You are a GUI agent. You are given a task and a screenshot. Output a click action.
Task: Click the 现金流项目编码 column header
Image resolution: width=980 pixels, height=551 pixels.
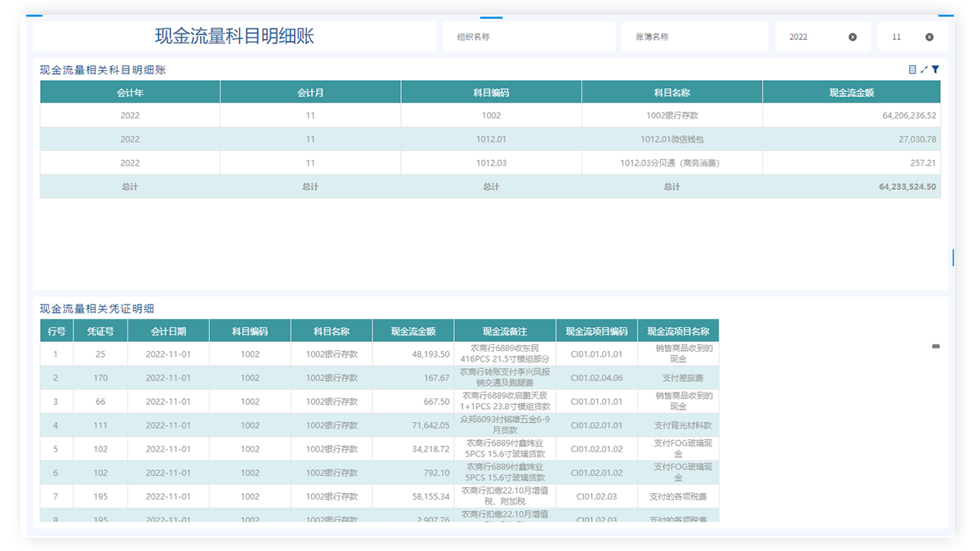[596, 331]
